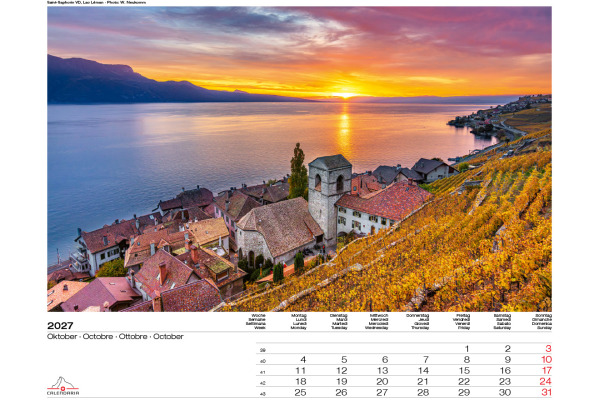Open the Lake Geneva sunset photo
The image size is (600, 400).
299,159
